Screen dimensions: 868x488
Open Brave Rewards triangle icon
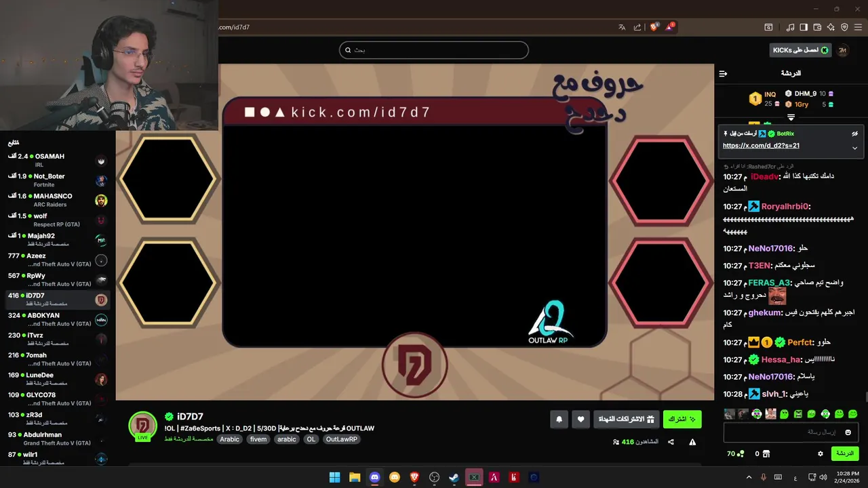click(x=670, y=27)
